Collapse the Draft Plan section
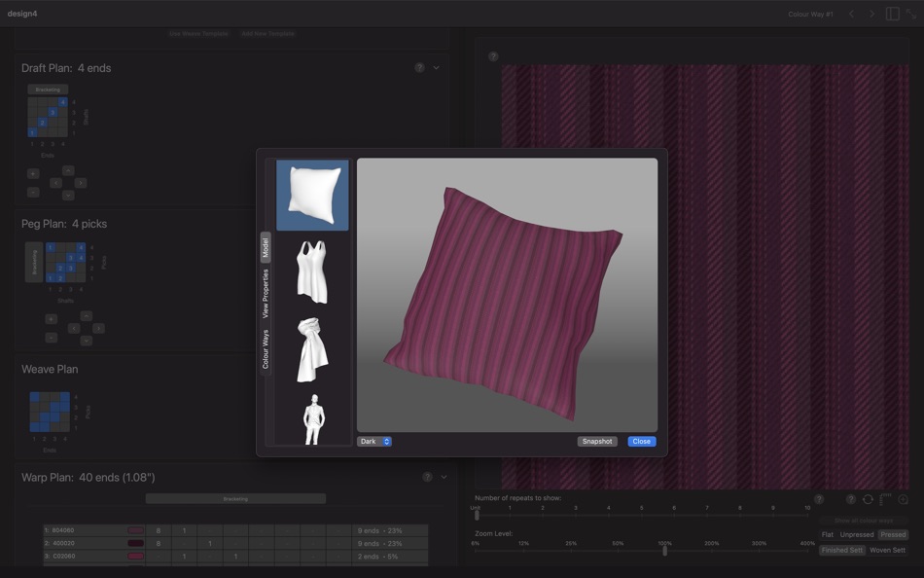 pos(436,68)
